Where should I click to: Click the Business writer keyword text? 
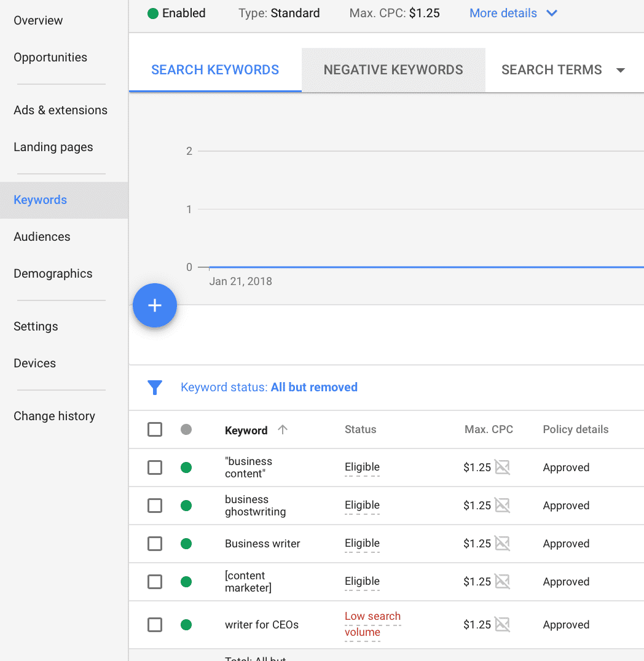[x=262, y=544]
